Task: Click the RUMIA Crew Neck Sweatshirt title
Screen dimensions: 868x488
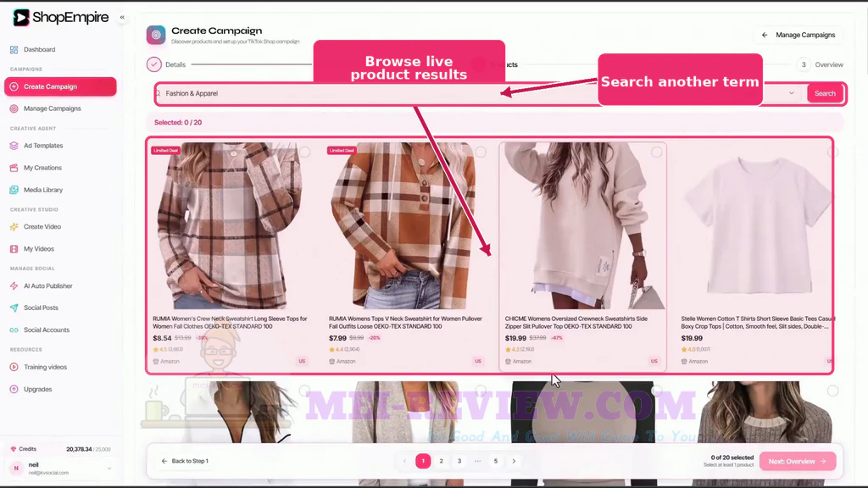Action: click(x=230, y=323)
